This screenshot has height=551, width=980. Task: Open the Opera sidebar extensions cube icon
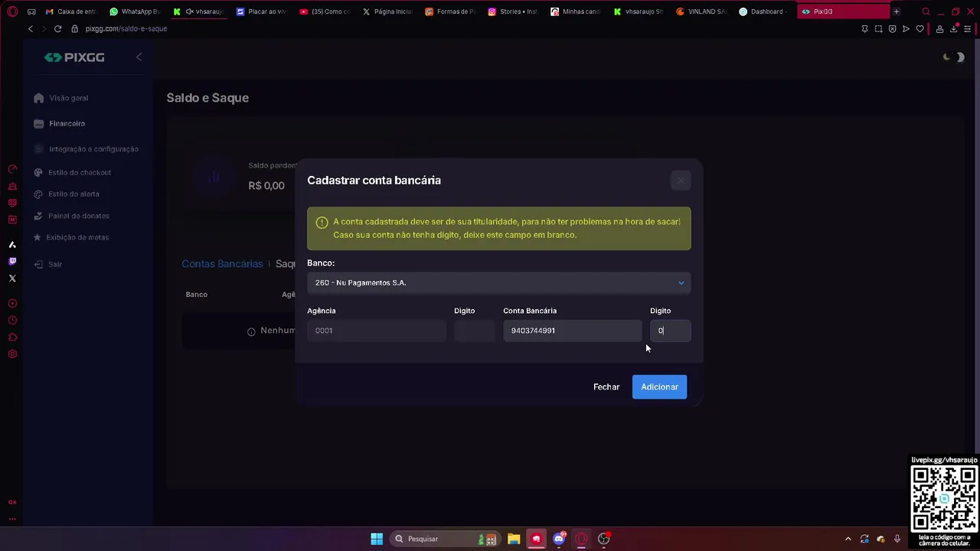(12, 337)
